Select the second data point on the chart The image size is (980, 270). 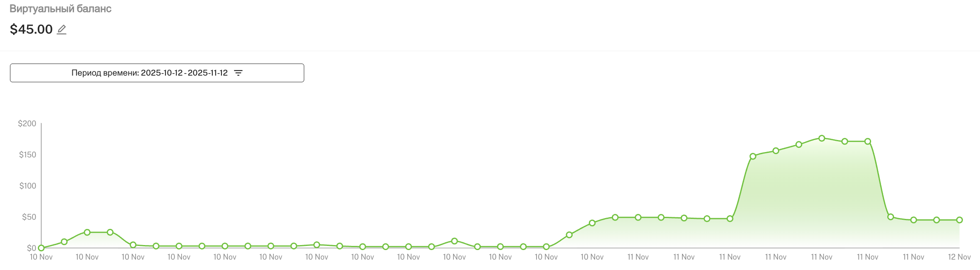pos(64,242)
